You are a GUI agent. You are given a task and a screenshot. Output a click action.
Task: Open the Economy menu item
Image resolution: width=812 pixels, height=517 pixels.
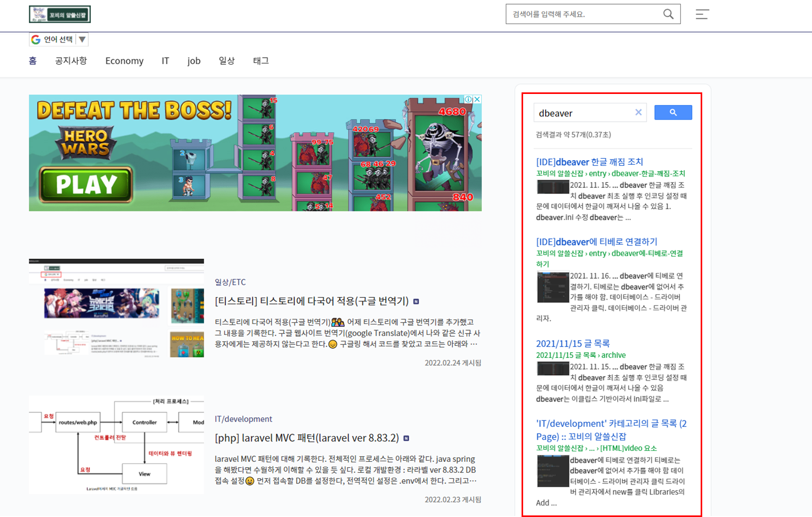124,61
